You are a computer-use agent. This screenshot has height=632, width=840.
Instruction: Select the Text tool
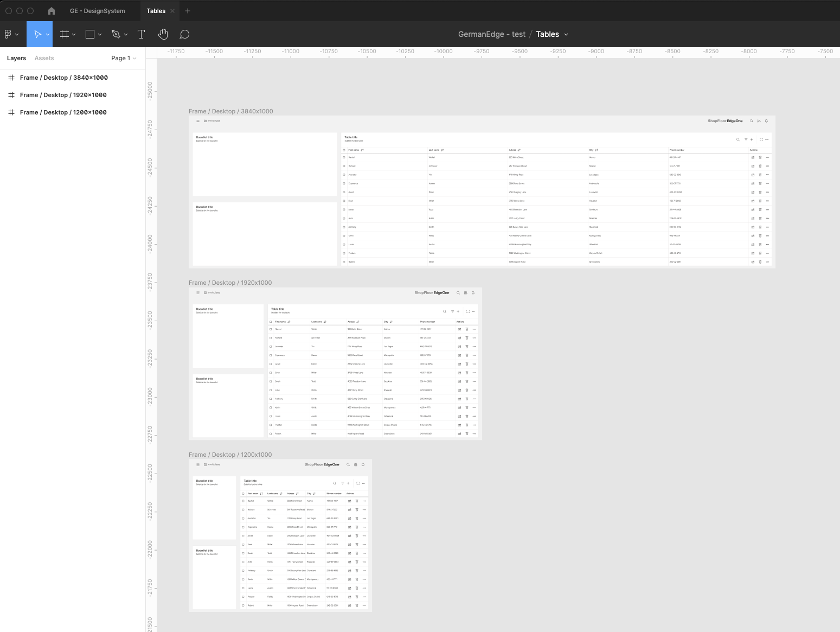[x=141, y=34]
